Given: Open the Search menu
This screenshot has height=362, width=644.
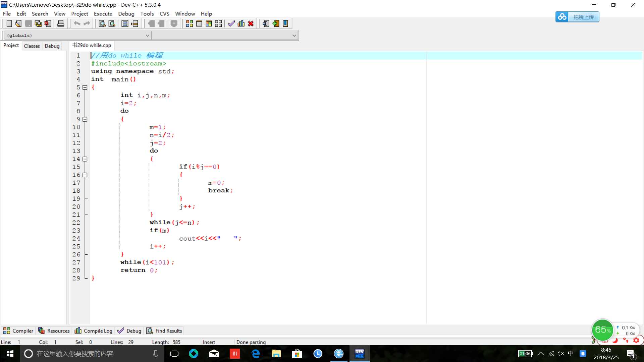Looking at the screenshot, I should click(x=40, y=14).
